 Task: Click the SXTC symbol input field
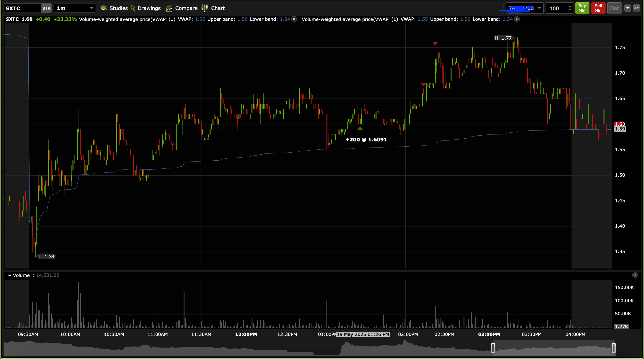(22, 8)
